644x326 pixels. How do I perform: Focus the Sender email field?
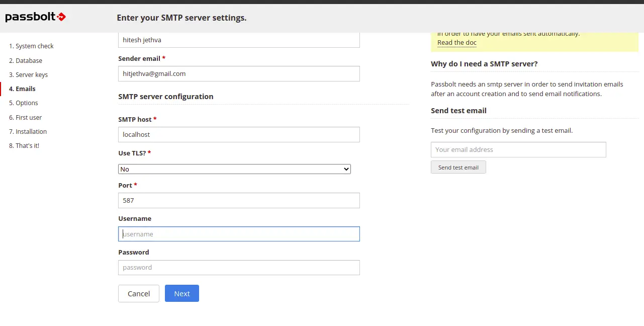[239, 73]
